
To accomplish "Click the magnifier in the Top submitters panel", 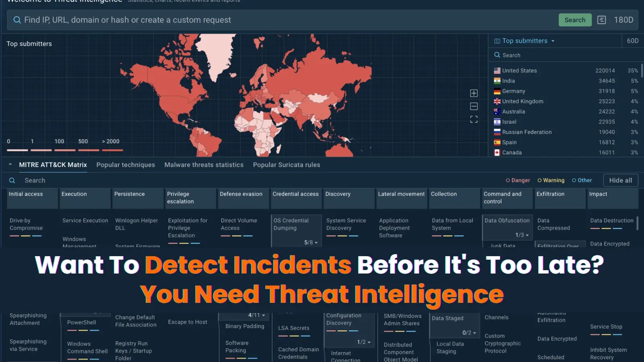I will [497, 55].
